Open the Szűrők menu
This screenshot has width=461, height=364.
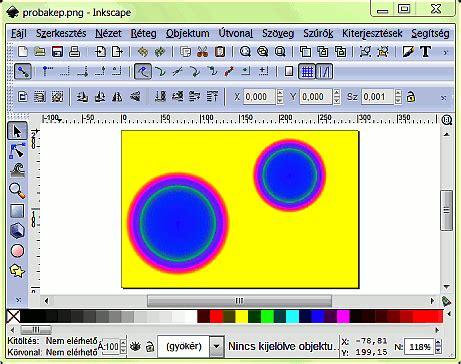click(318, 33)
